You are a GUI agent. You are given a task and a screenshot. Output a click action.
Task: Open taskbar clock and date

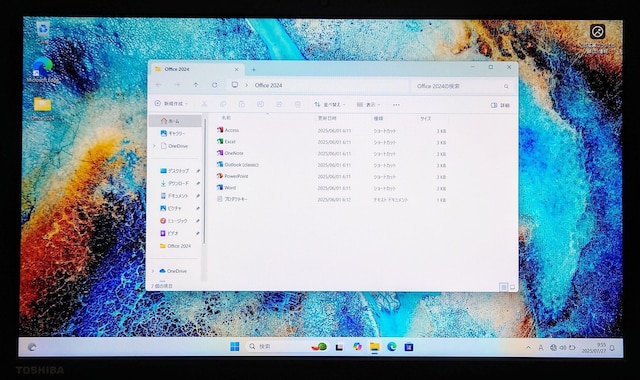[x=595, y=348]
